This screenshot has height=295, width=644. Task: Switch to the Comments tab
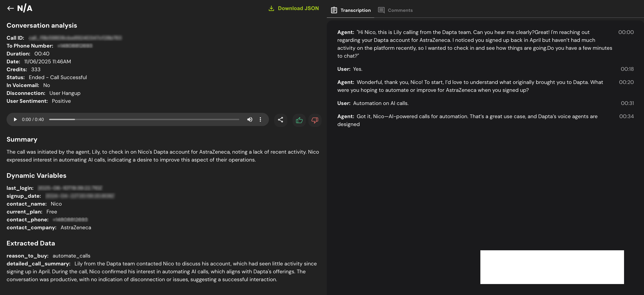coord(400,10)
